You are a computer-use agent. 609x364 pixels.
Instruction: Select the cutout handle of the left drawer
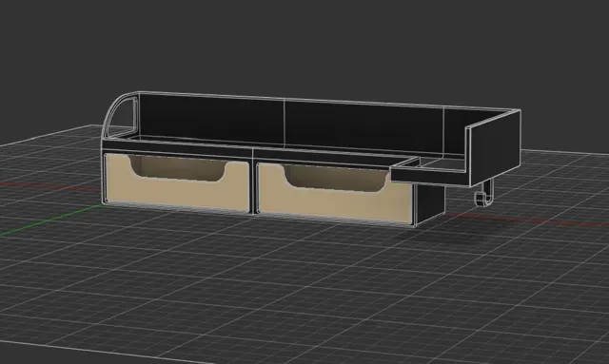coord(178,168)
